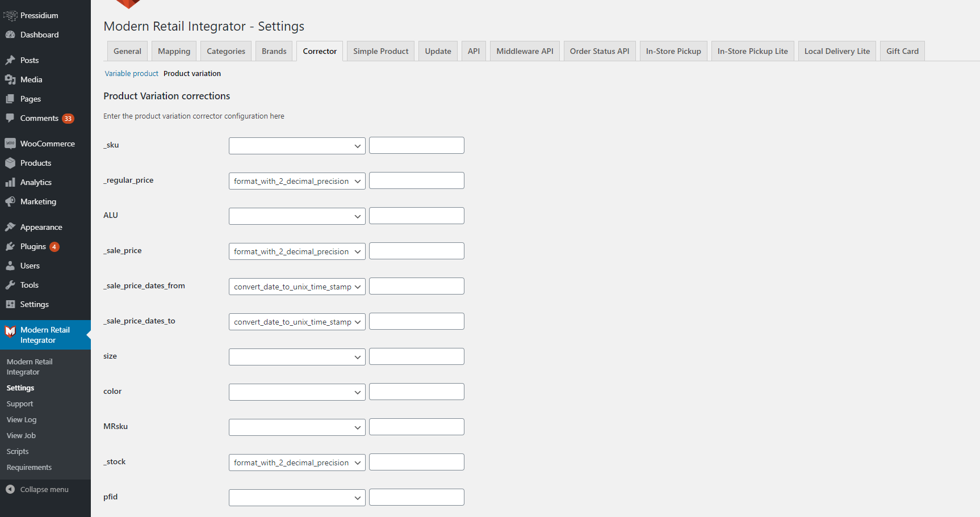
Task: Switch to the Simple Product tab
Action: point(381,51)
